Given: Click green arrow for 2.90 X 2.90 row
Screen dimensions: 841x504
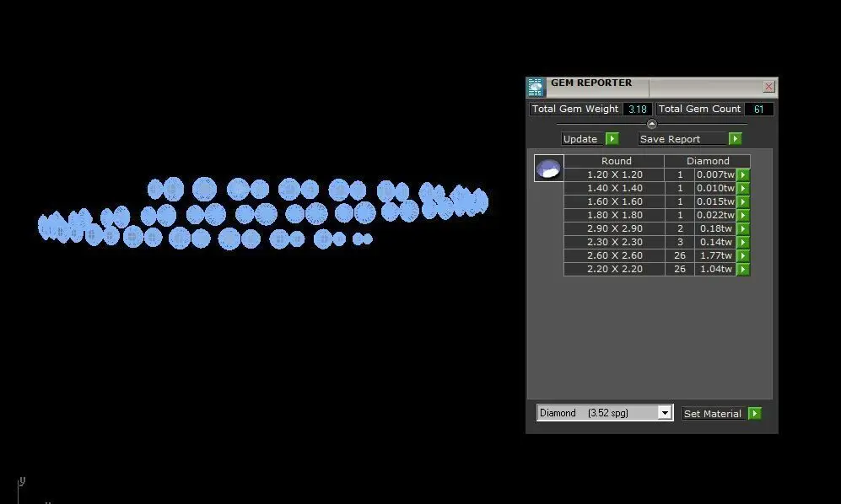Looking at the screenshot, I should point(743,228).
